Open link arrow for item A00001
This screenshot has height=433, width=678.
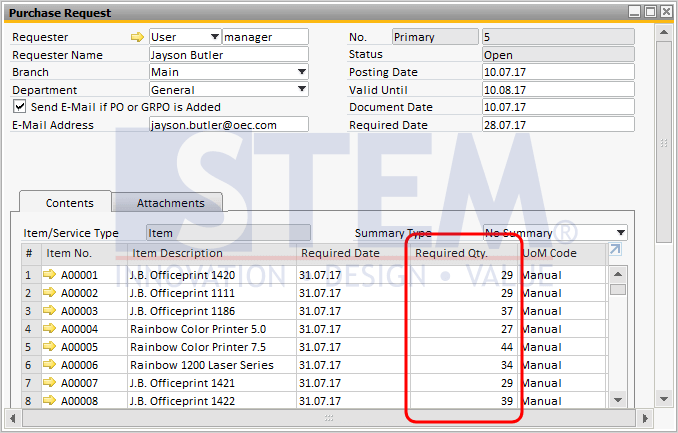(x=49, y=274)
